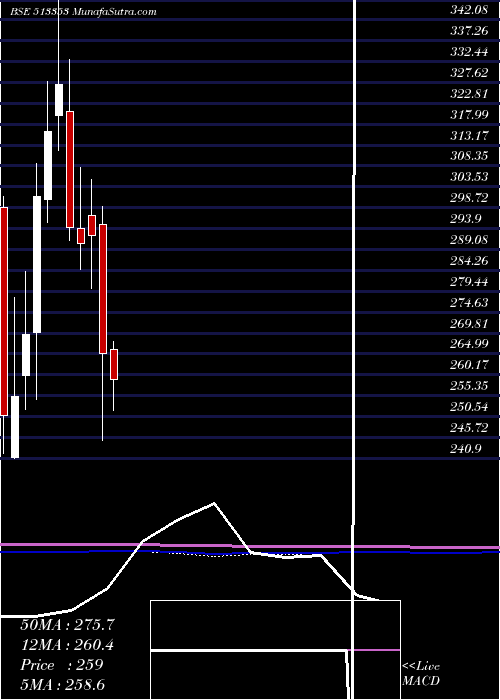Click the 250.54 price axis label

[x=468, y=407]
